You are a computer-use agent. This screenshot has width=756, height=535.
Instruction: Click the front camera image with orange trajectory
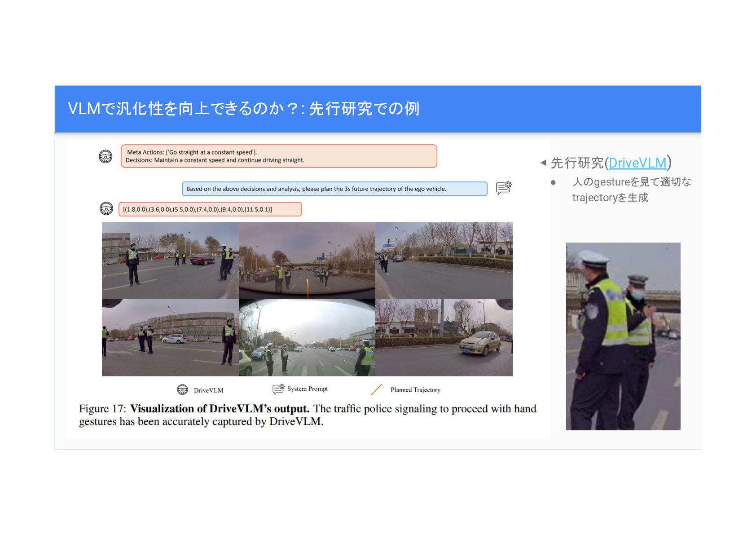coord(307,261)
